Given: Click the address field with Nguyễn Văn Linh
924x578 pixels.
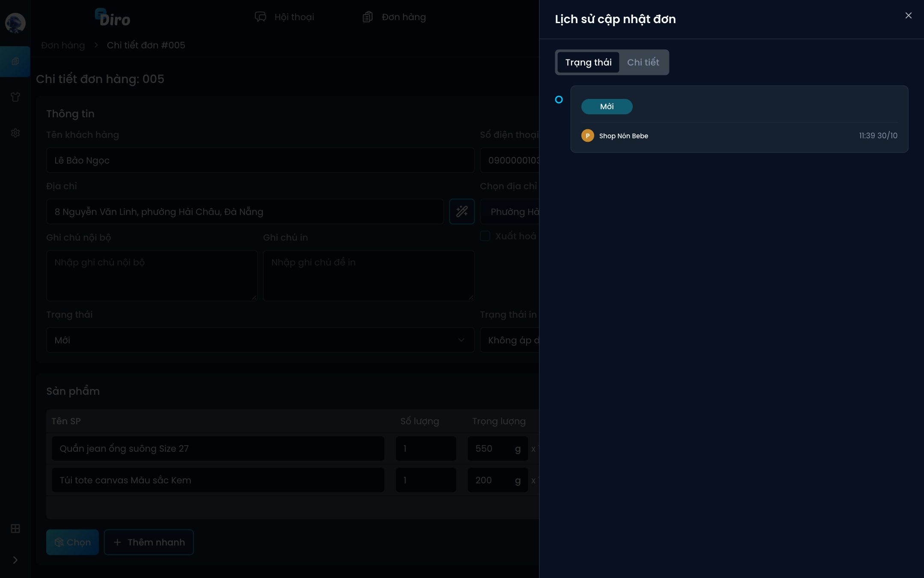Looking at the screenshot, I should (x=245, y=212).
